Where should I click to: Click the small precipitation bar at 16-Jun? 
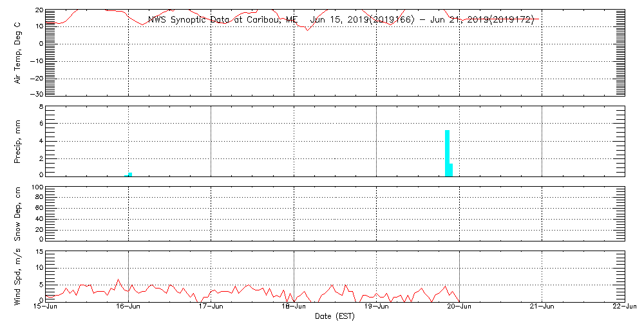[130, 174]
